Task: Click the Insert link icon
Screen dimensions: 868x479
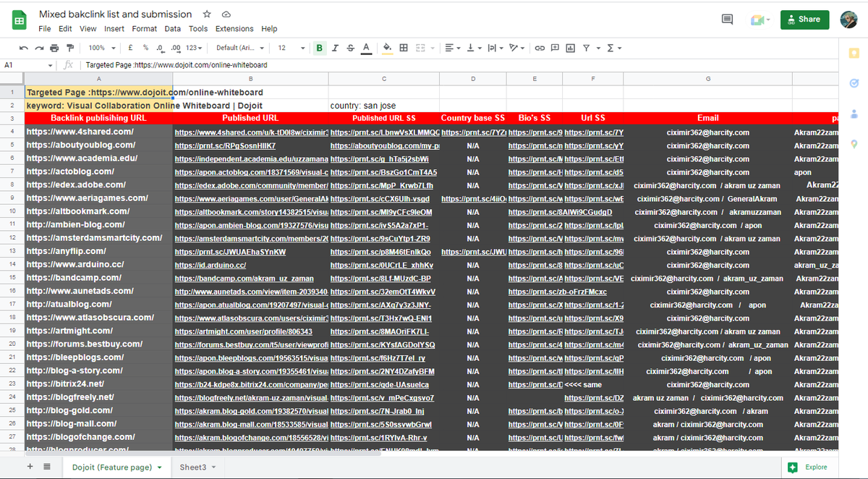Action: coord(540,48)
